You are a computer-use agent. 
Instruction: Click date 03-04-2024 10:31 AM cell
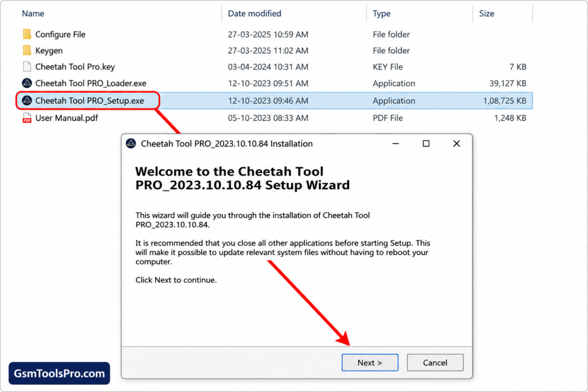[x=268, y=67]
